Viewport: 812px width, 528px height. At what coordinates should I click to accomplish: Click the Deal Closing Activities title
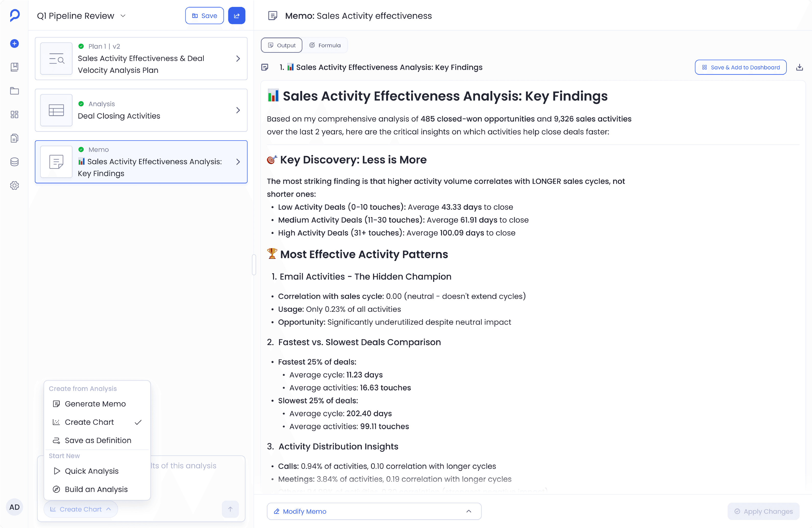tap(119, 116)
